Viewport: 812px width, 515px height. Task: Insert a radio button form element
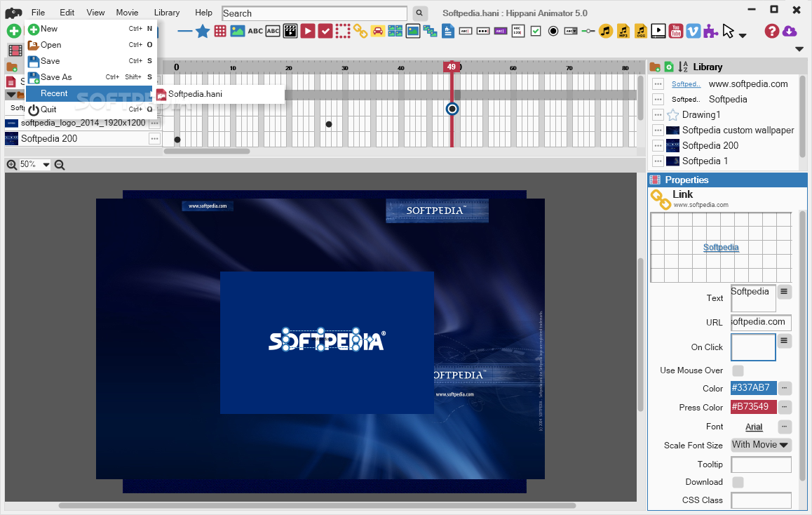click(553, 31)
